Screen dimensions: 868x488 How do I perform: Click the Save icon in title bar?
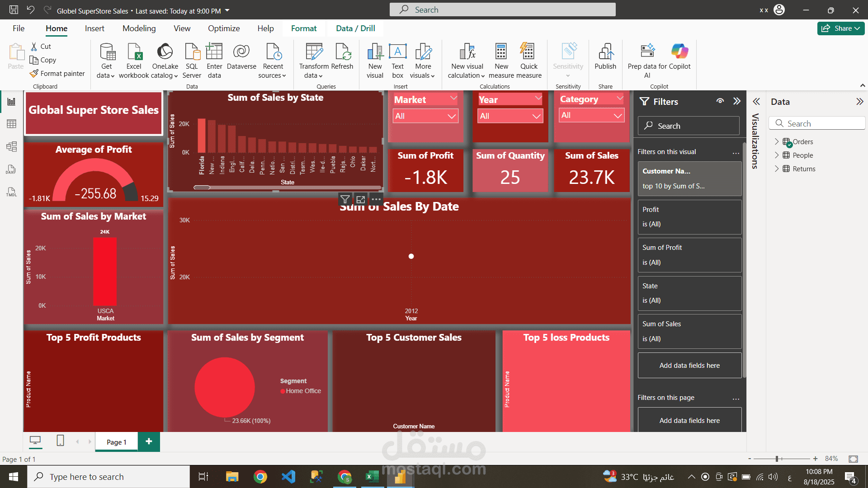(x=14, y=9)
